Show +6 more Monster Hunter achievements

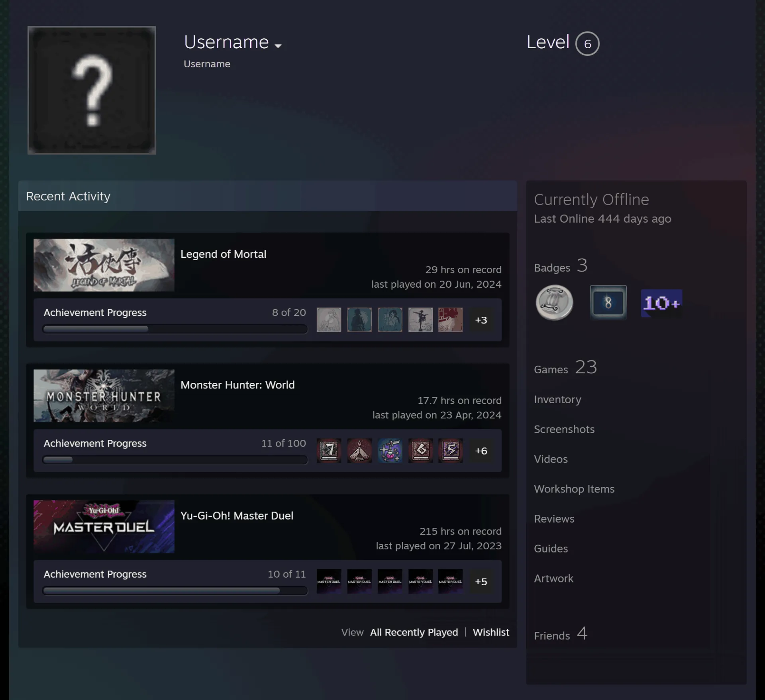point(481,451)
